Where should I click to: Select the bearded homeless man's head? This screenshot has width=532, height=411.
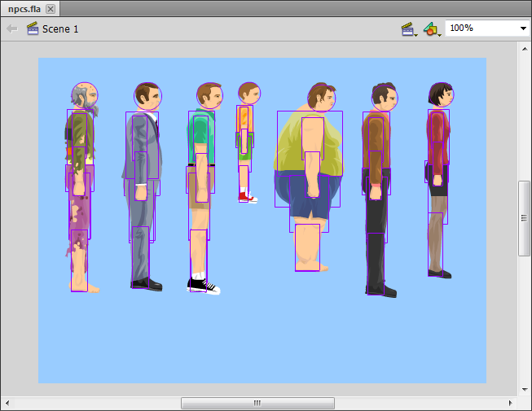pyautogui.click(x=85, y=96)
